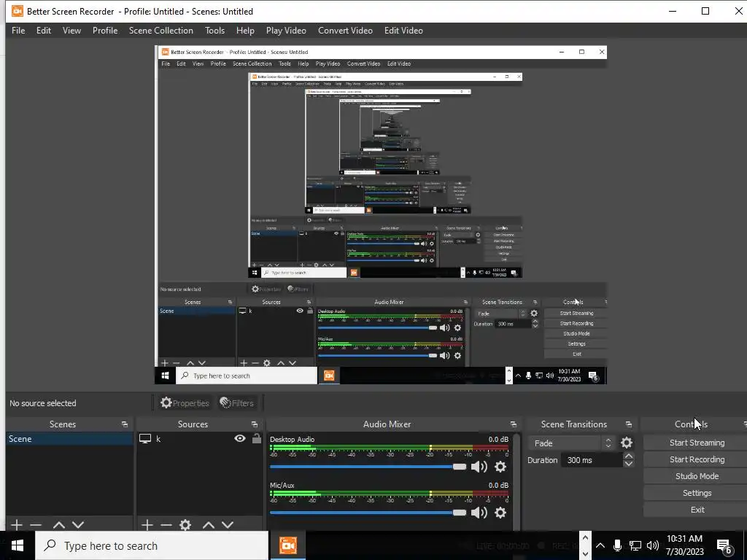Move scene up in Scenes panel
Image resolution: width=747 pixels, height=560 pixels.
tap(59, 525)
